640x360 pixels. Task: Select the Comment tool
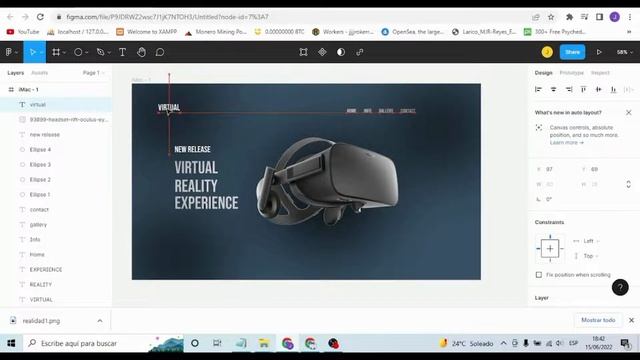click(160, 52)
